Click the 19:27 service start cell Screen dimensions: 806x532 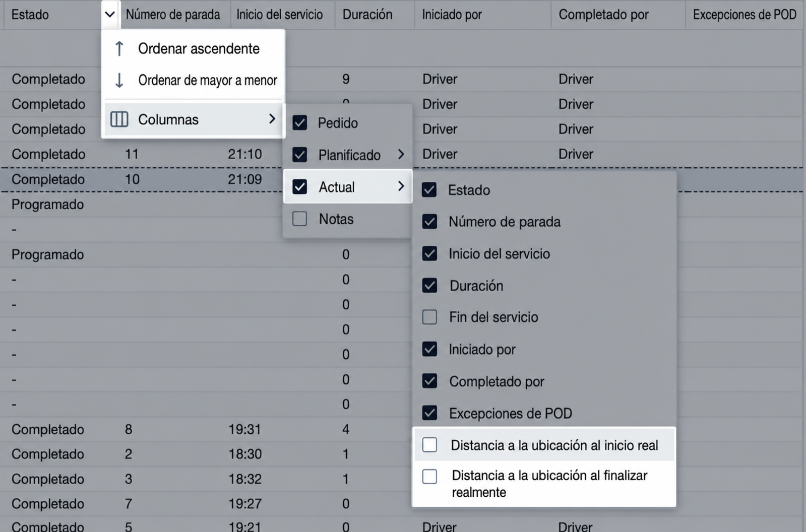coord(245,503)
